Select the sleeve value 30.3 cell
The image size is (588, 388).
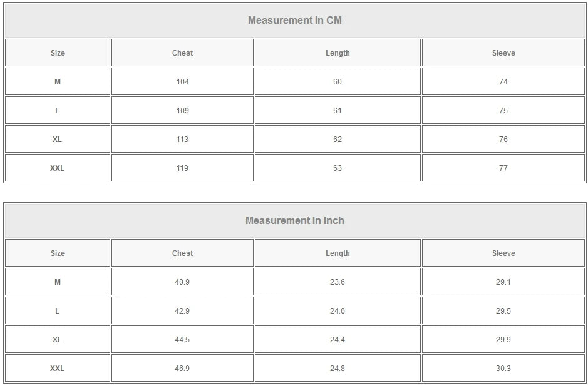[x=503, y=369]
